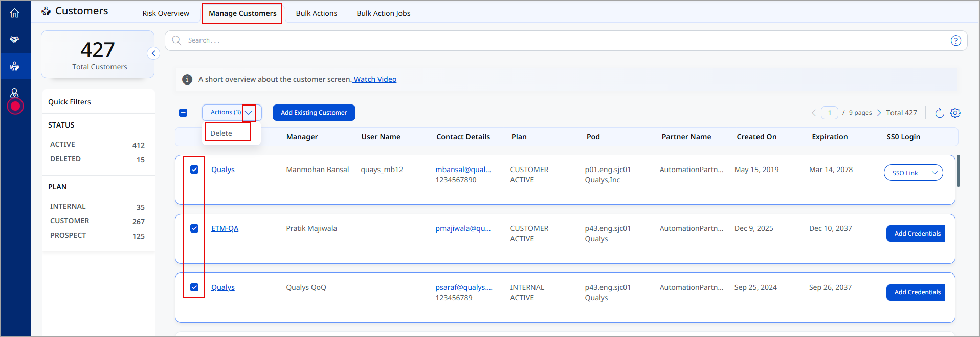Image resolution: width=980 pixels, height=337 pixels.
Task: Go to the previous page of customers
Action: [814, 113]
